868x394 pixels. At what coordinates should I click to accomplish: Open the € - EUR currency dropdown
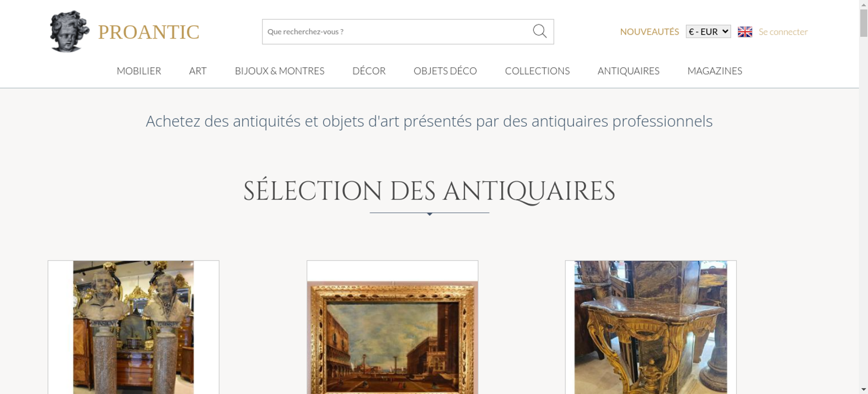click(708, 32)
